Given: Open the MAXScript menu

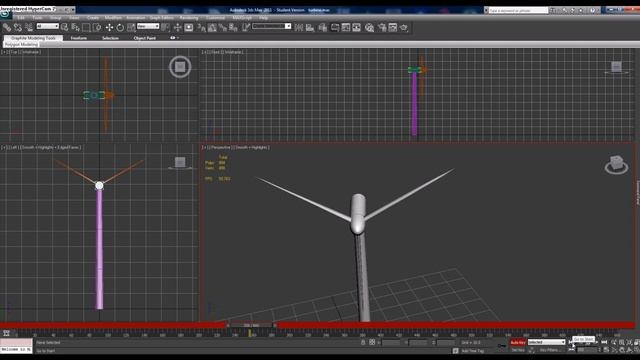Looking at the screenshot, I should (242, 18).
